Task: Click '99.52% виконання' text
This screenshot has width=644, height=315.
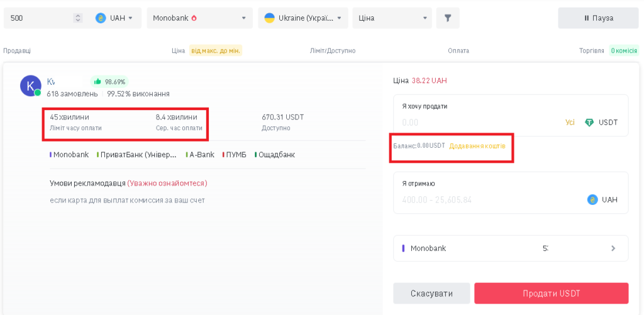Action: click(138, 94)
